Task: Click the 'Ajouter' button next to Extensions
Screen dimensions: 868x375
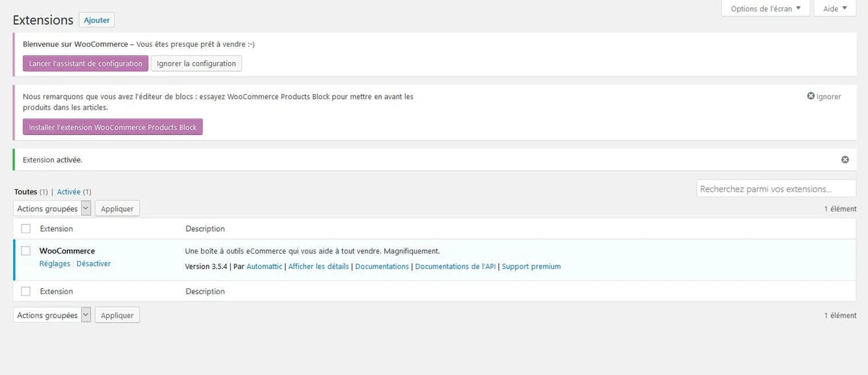Action: coord(96,20)
